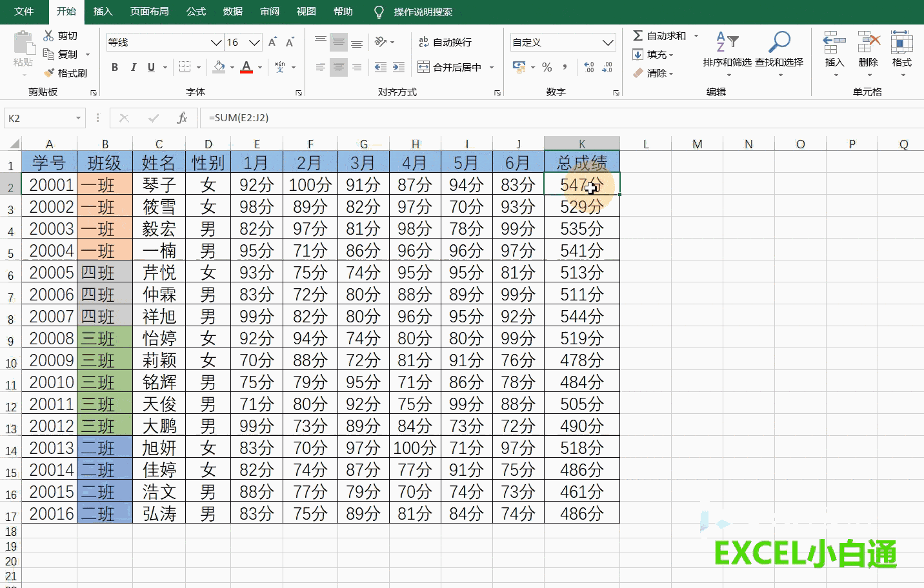
Task: Click the Copy icon
Action: pos(49,54)
